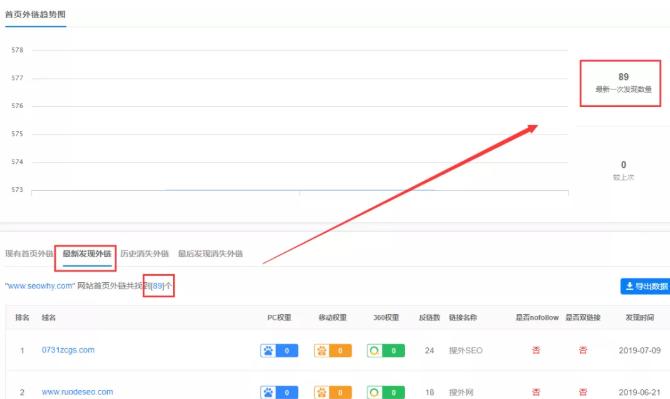Click double-link value 否 for www.ruodeseo.com
The height and width of the screenshot is (399, 670).
(x=583, y=392)
